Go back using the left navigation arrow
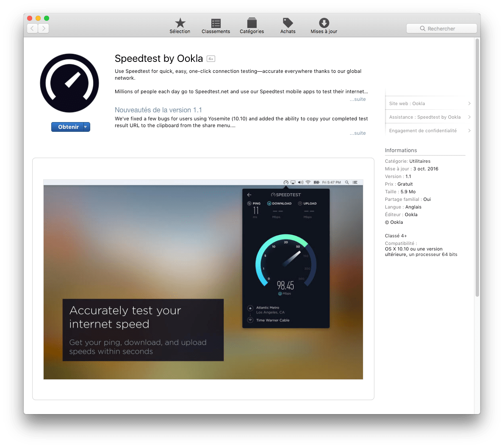 click(32, 28)
